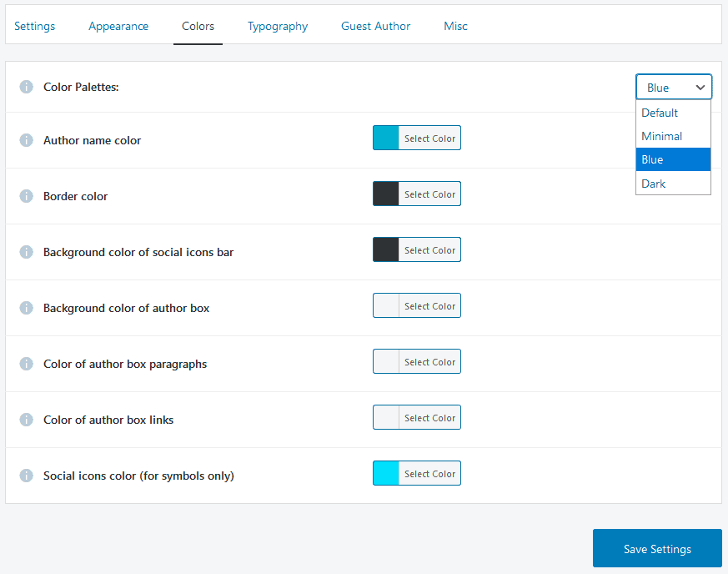Click the cyan Social icons color swatch
The image size is (728, 574).
[386, 473]
